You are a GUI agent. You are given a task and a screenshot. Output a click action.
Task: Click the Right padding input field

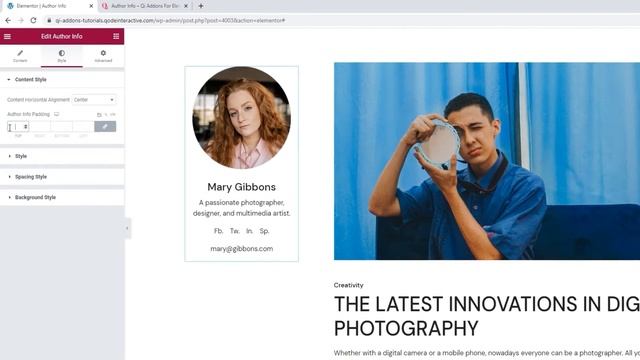coord(40,127)
